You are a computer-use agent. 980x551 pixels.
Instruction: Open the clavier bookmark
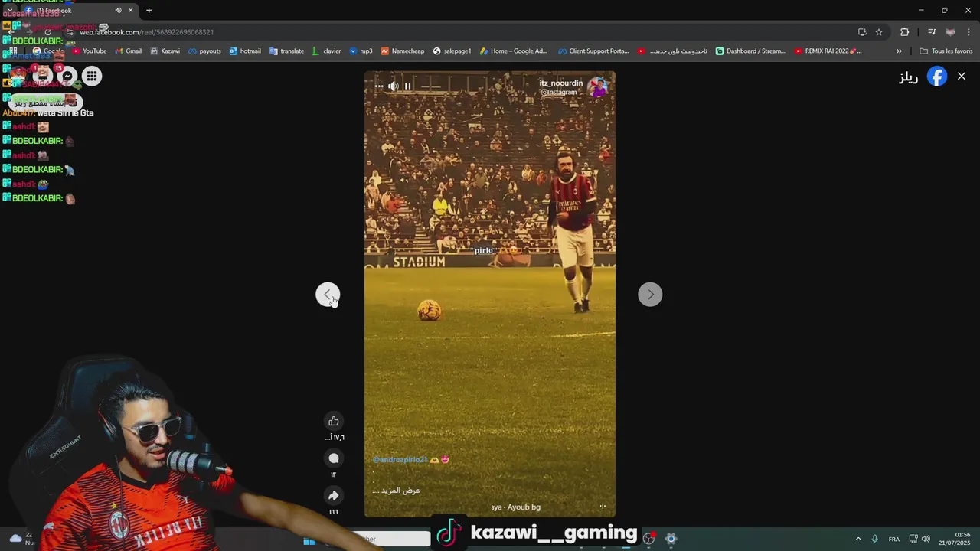327,51
